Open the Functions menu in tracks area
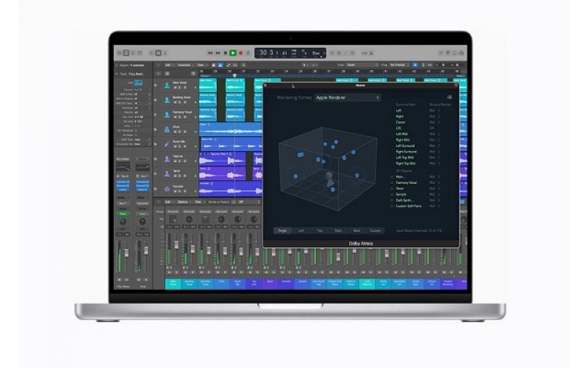Image resolution: width=588 pixels, height=368 pixels. click(x=184, y=65)
